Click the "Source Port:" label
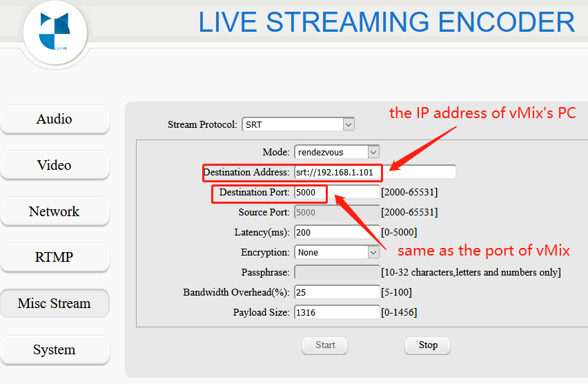This screenshot has height=384, width=588. click(264, 212)
